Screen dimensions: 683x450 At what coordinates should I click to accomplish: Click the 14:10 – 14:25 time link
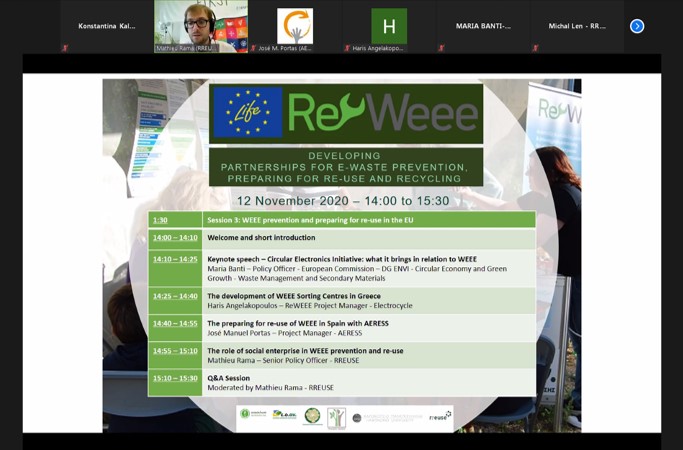tap(175, 259)
